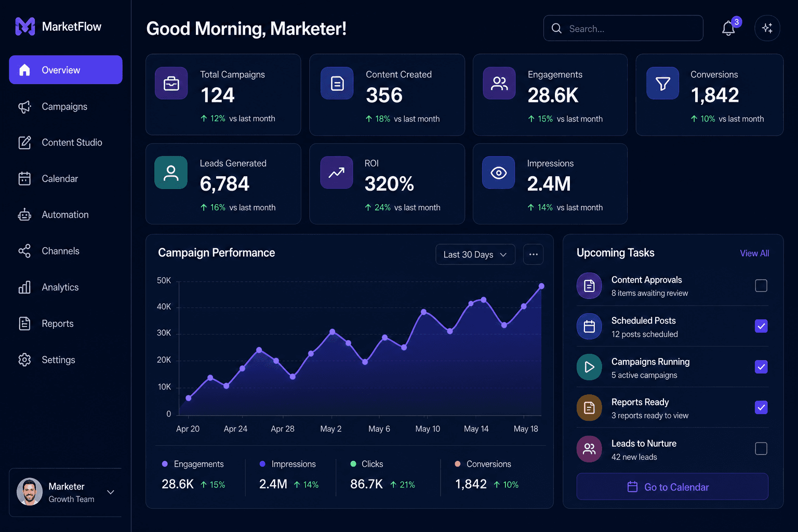Click the share icon beside Channels
The image size is (798, 532).
coord(24,251)
